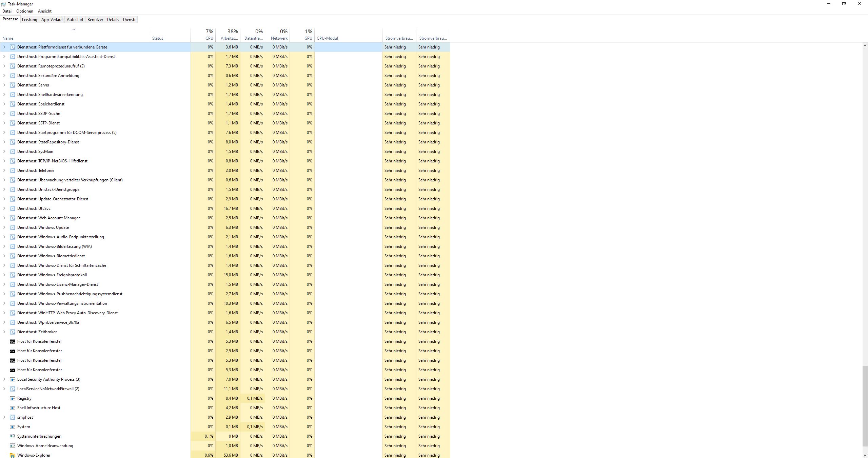Image resolution: width=868 pixels, height=458 pixels.
Task: Open the Autostart tab
Action: (75, 20)
